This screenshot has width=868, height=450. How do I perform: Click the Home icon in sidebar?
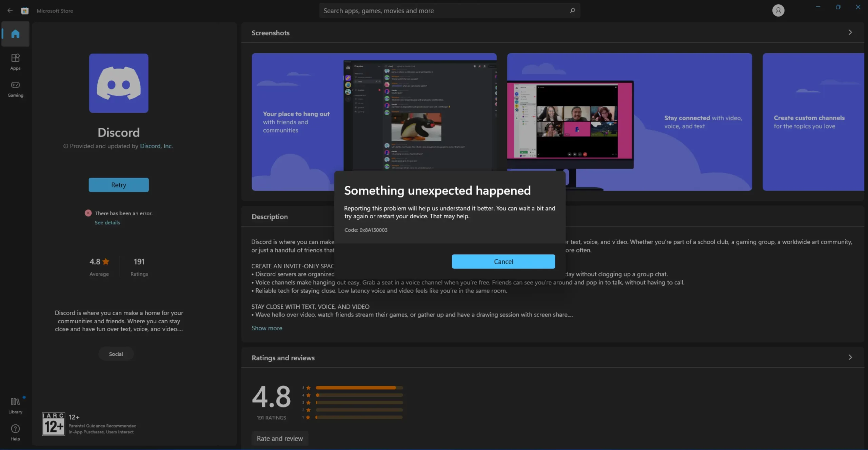point(15,34)
